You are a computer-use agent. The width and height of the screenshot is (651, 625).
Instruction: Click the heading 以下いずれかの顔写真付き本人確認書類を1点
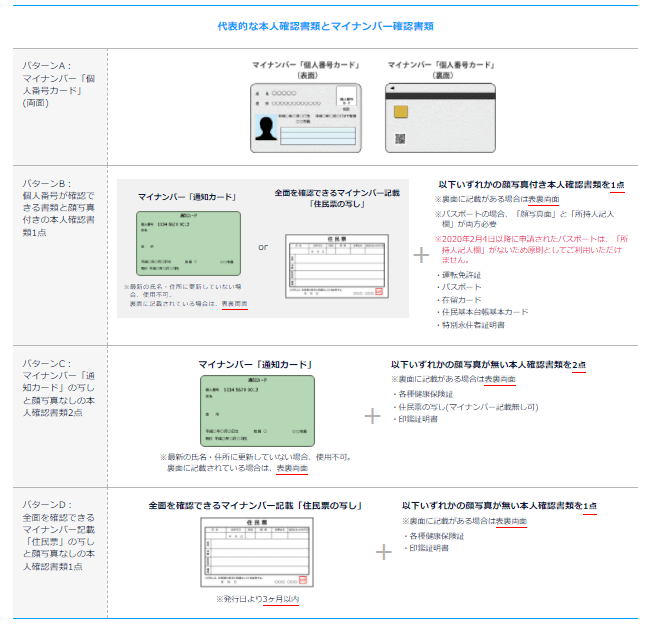[531, 185]
